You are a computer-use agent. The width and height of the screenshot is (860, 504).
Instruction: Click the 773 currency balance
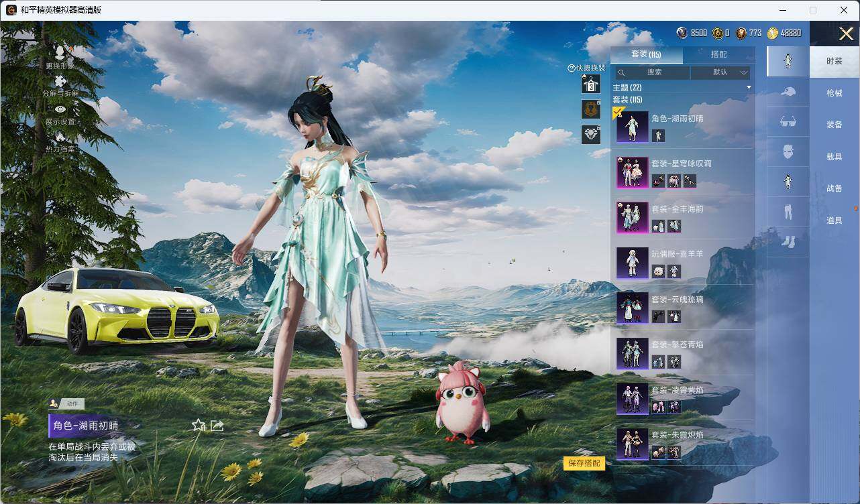[749, 33]
